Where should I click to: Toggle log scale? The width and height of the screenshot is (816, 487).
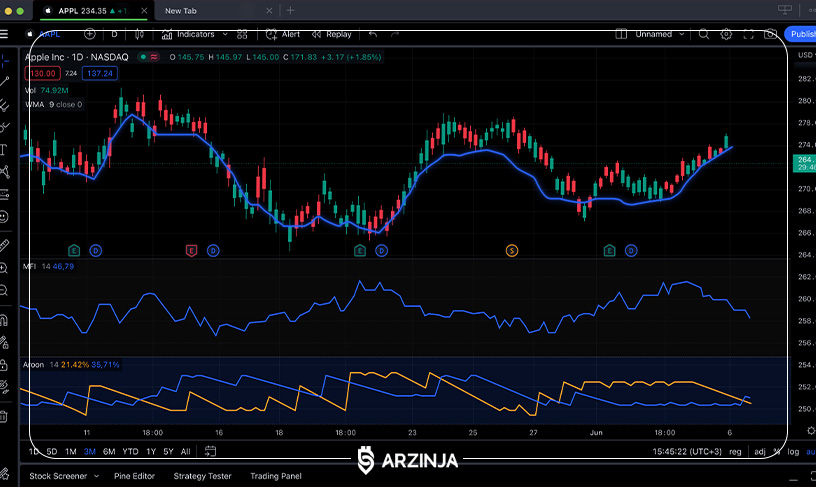(x=793, y=452)
